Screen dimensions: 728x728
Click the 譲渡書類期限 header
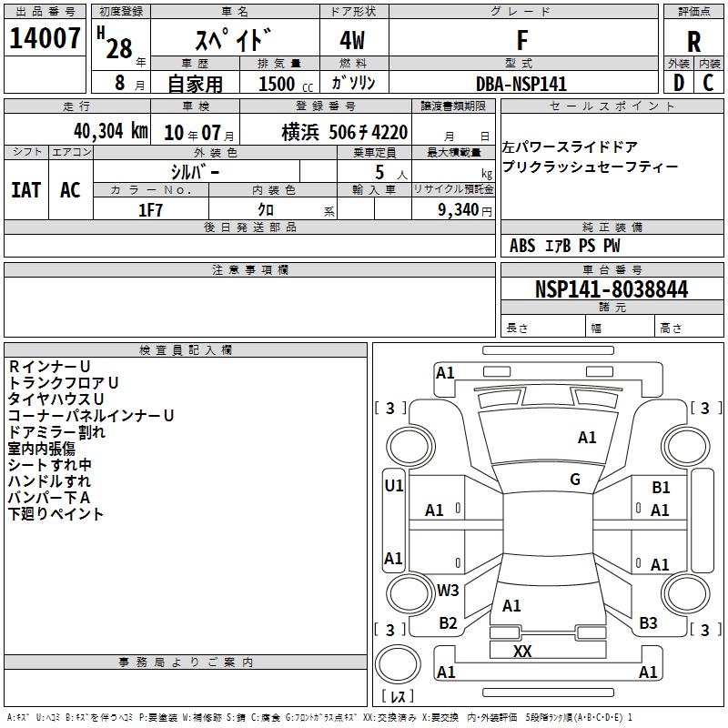(x=453, y=106)
